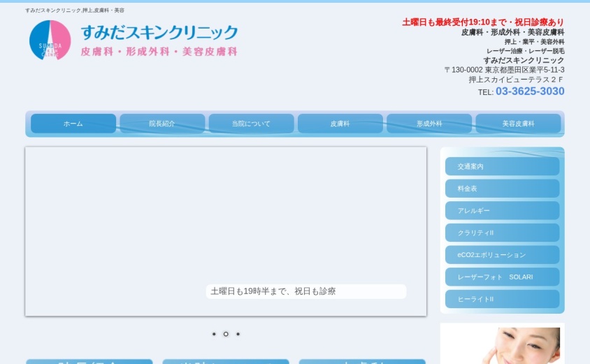Image resolution: width=590 pixels, height=364 pixels.
Task: Click the red text 土曜日も最終受付19:10まで・祝日診療あり
Action: tap(483, 22)
